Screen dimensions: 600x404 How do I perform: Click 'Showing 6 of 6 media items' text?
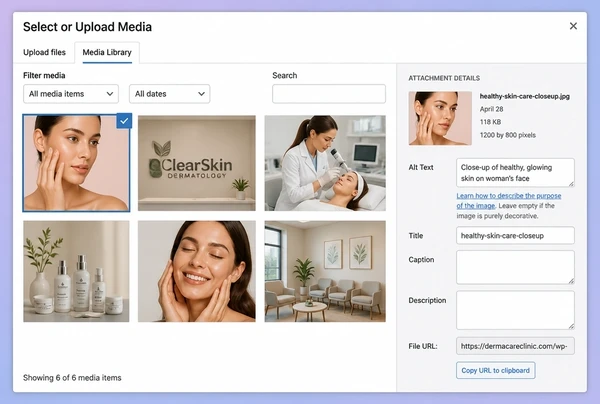tap(72, 378)
